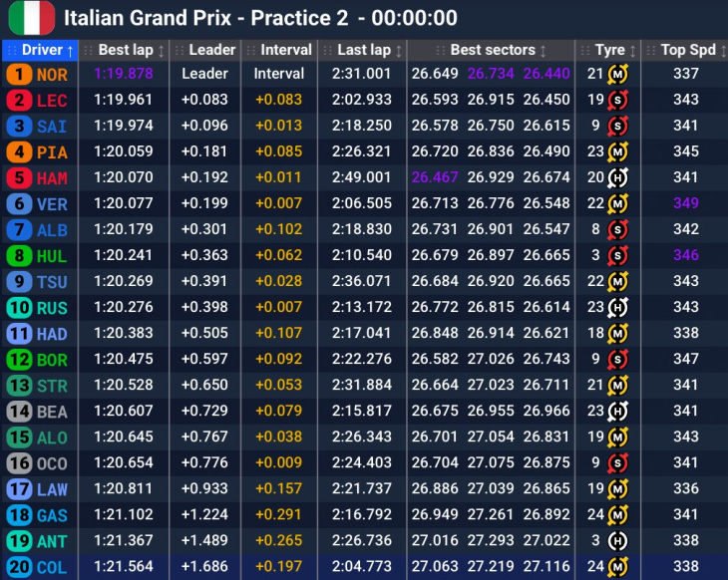
Task: Sort by Best sectors arrow
Action: [544, 50]
